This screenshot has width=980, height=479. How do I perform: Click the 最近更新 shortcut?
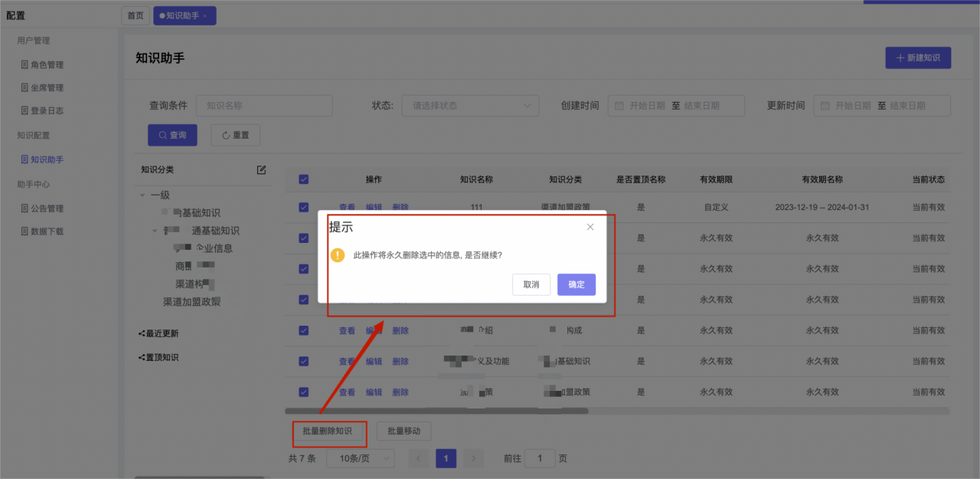coord(158,333)
